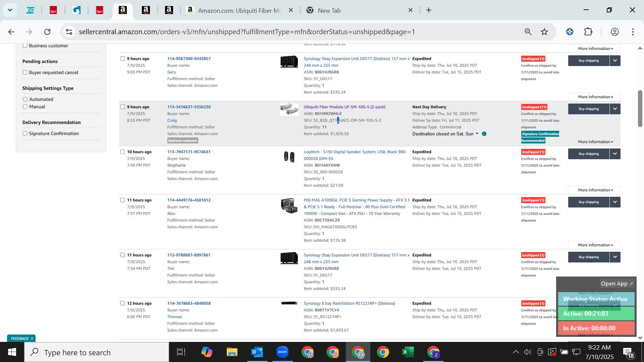This screenshot has height=362, width=644.
Task: Check the Signature Confirmation filter
Action: pos(25,133)
